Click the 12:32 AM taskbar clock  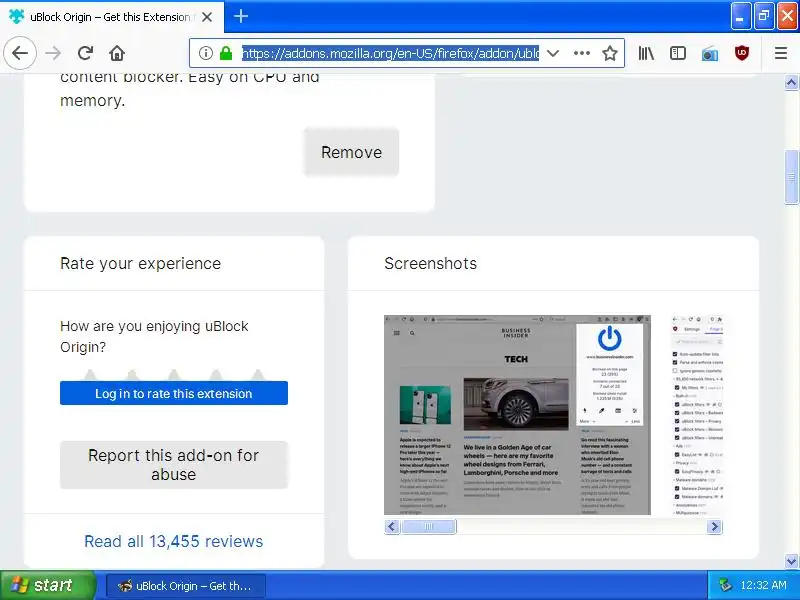point(763,585)
